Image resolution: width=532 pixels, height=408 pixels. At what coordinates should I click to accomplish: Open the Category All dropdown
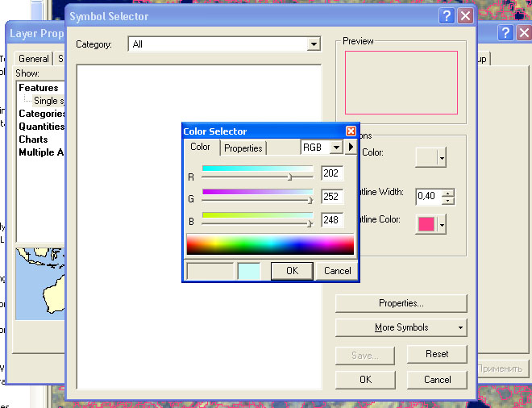(x=314, y=44)
